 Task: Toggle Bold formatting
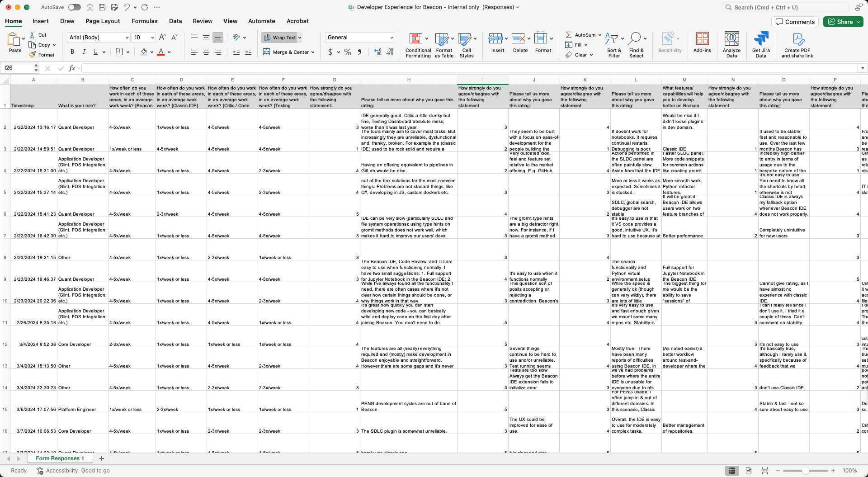click(72, 52)
